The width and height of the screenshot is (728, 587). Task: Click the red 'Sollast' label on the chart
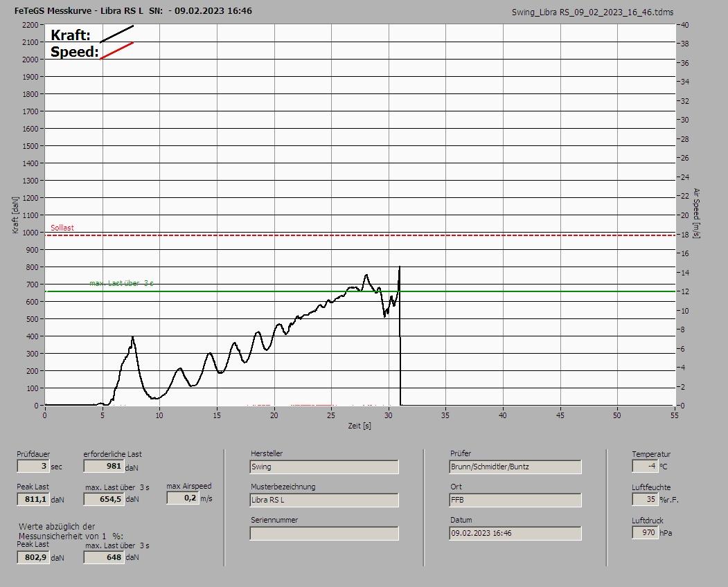tap(62, 228)
